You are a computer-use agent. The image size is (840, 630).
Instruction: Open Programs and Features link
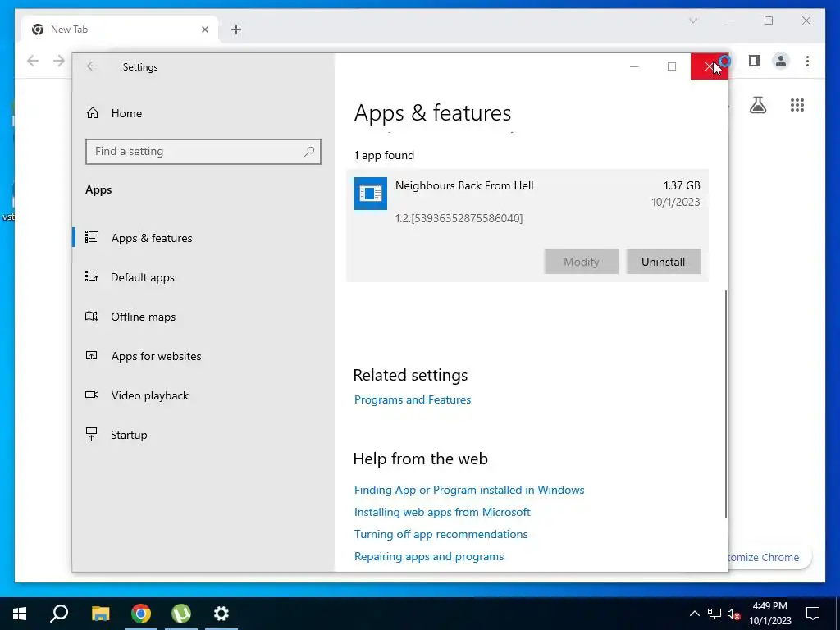(413, 399)
